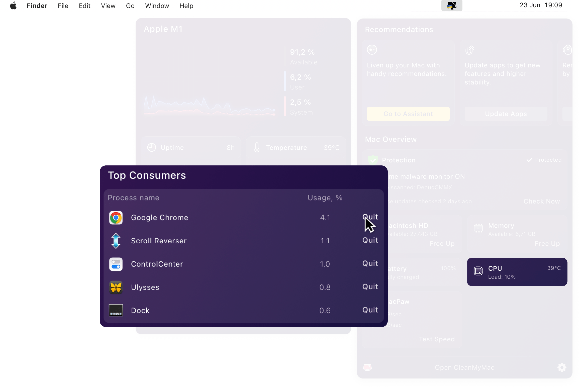Screen dimensions: 584x392
Task: Click the Update apps arrow icon
Action: coord(470,50)
